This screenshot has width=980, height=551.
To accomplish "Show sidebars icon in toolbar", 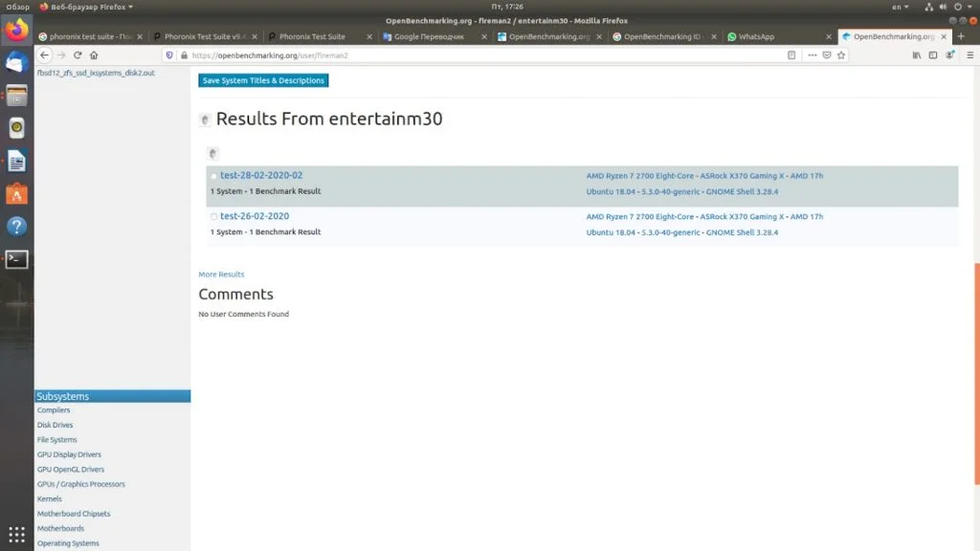I will [x=932, y=55].
